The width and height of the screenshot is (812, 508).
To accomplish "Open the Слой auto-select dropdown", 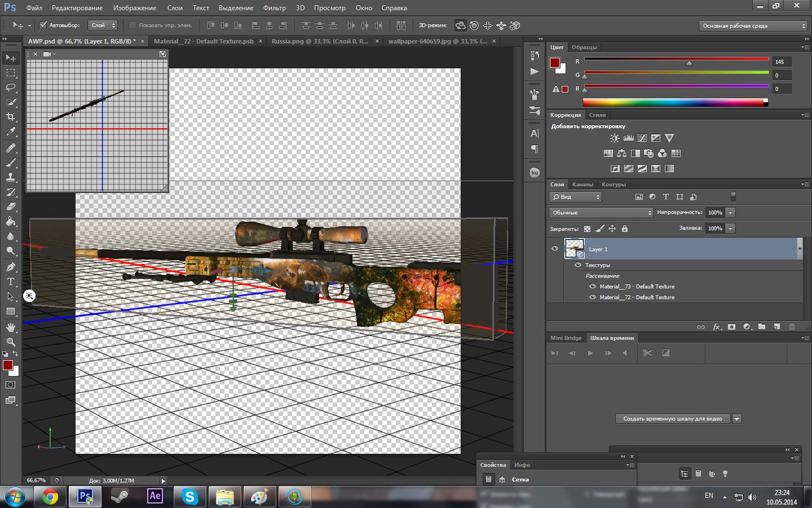I will pyautogui.click(x=103, y=25).
